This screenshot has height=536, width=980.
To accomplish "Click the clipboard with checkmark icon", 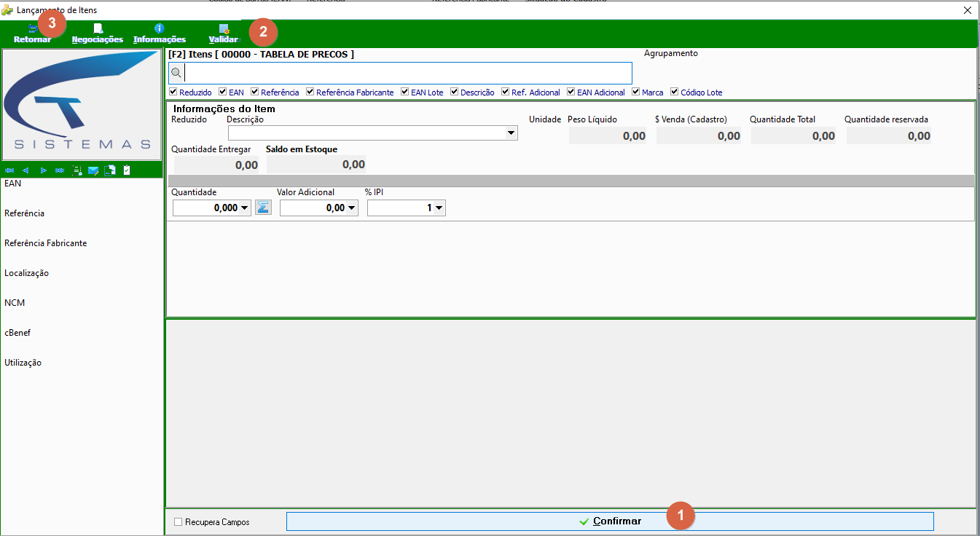I will click(127, 170).
